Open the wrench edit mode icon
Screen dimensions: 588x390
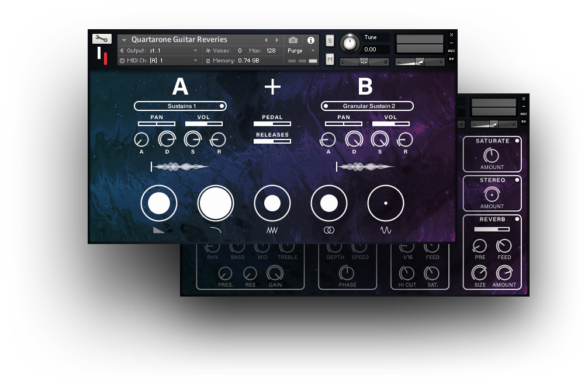click(x=102, y=39)
